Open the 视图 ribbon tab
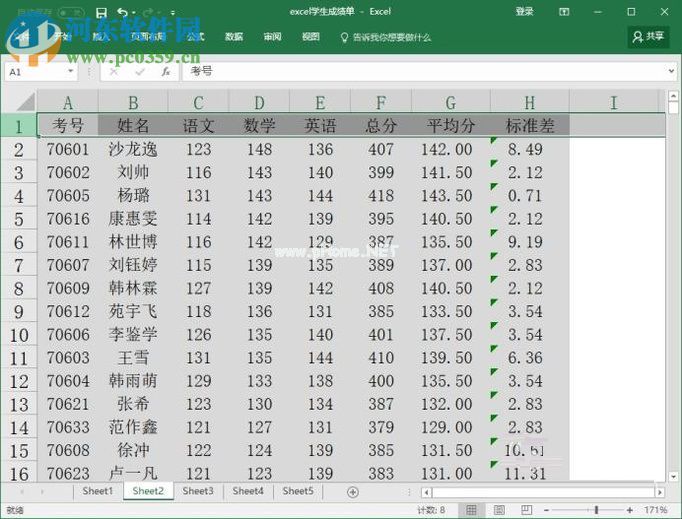This screenshot has width=682, height=519. [x=311, y=37]
